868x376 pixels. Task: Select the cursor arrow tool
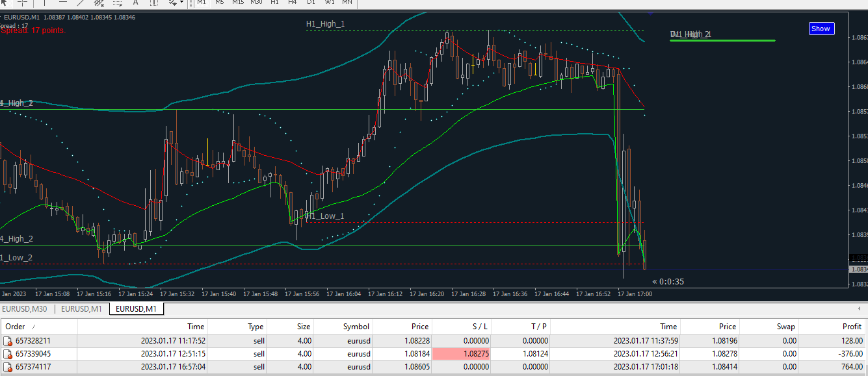4,3
